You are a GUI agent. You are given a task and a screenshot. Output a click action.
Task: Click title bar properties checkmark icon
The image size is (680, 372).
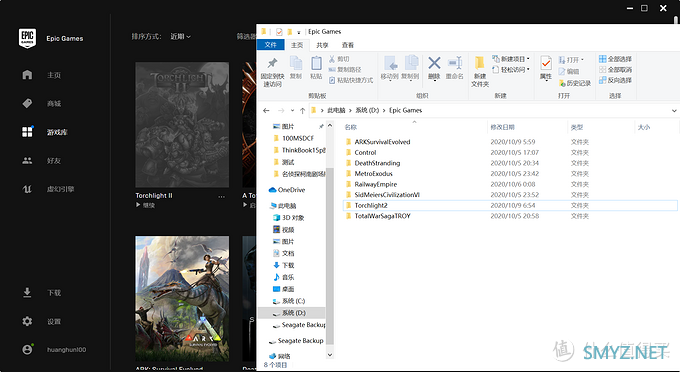[279, 32]
